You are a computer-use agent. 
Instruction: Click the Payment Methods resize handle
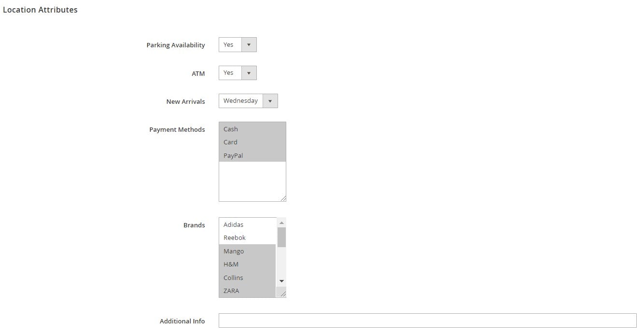tap(283, 198)
